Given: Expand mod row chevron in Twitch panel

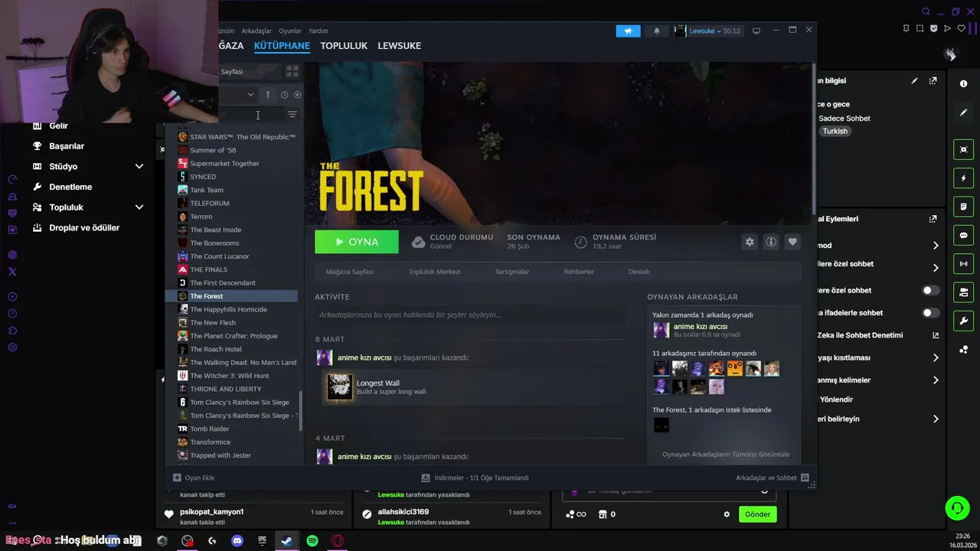Looking at the screenshot, I should (x=936, y=246).
